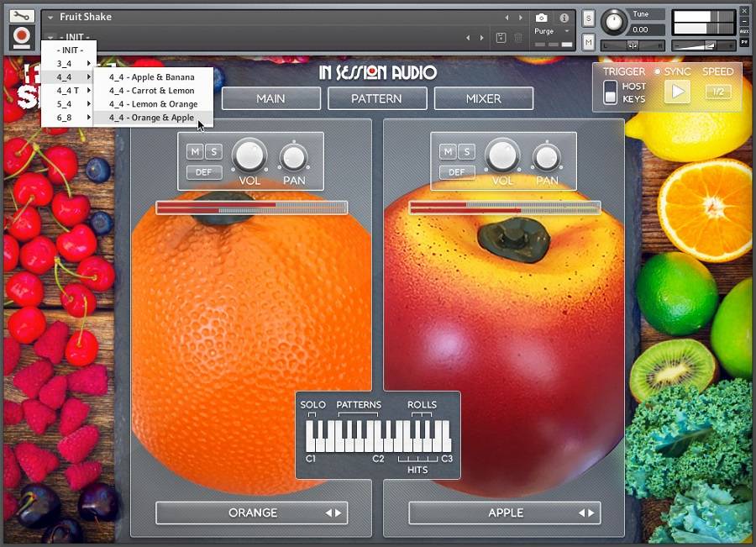Image resolution: width=756 pixels, height=547 pixels.
Task: Switch to the PATTERN tab
Action: (376, 98)
